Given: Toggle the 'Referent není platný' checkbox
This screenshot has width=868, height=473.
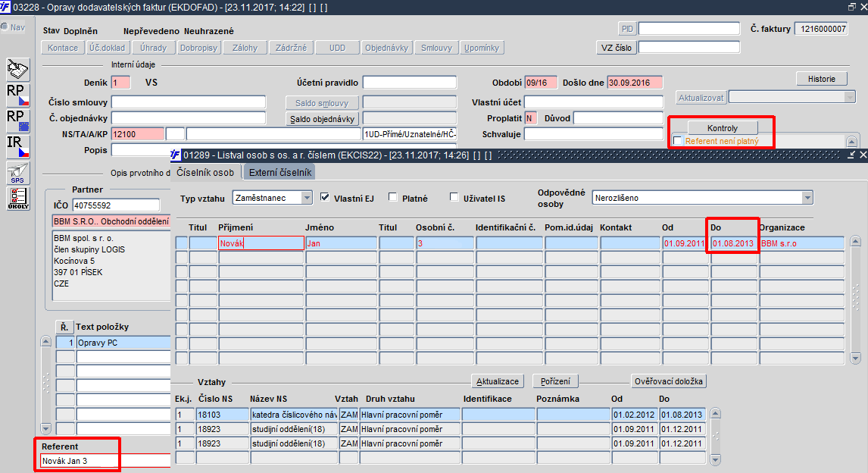Looking at the screenshot, I should point(678,141).
